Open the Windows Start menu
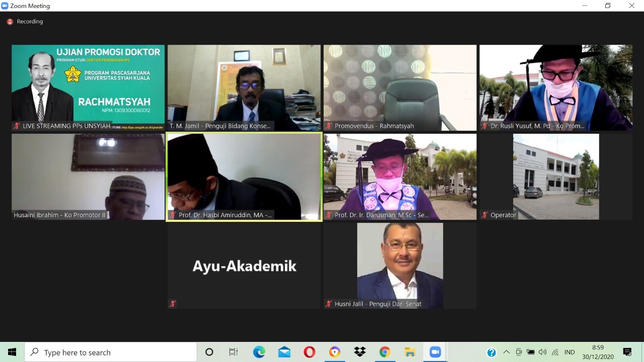 click(12, 352)
